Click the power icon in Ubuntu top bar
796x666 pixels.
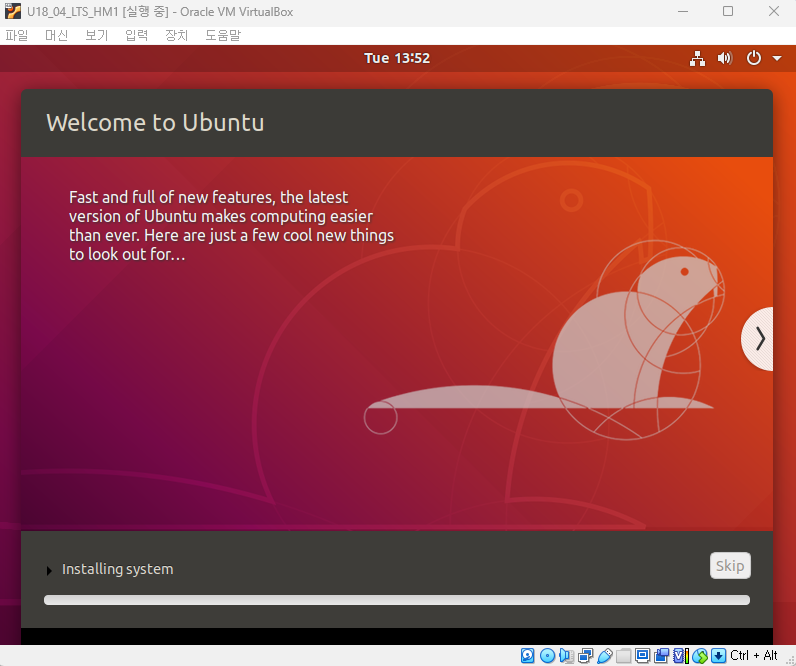pyautogui.click(x=754, y=58)
